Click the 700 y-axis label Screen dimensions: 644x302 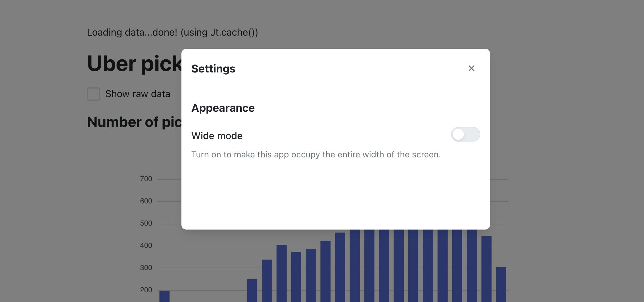(x=146, y=179)
